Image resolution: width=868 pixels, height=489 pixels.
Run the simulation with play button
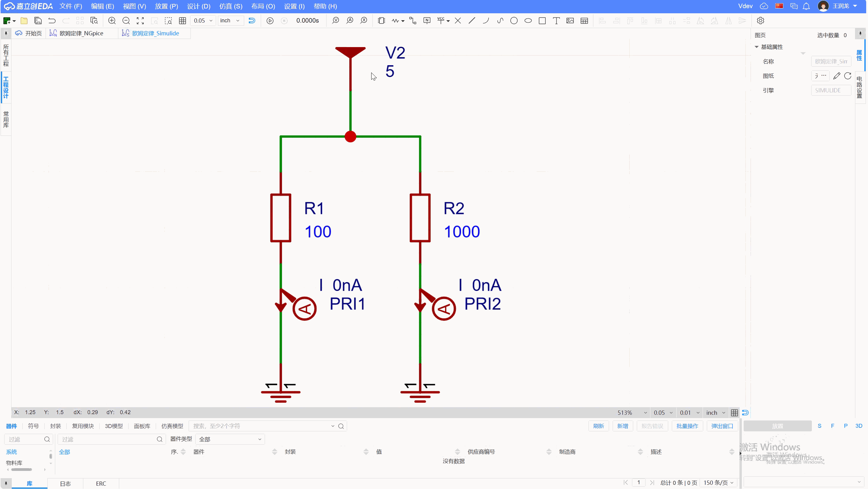pos(270,21)
